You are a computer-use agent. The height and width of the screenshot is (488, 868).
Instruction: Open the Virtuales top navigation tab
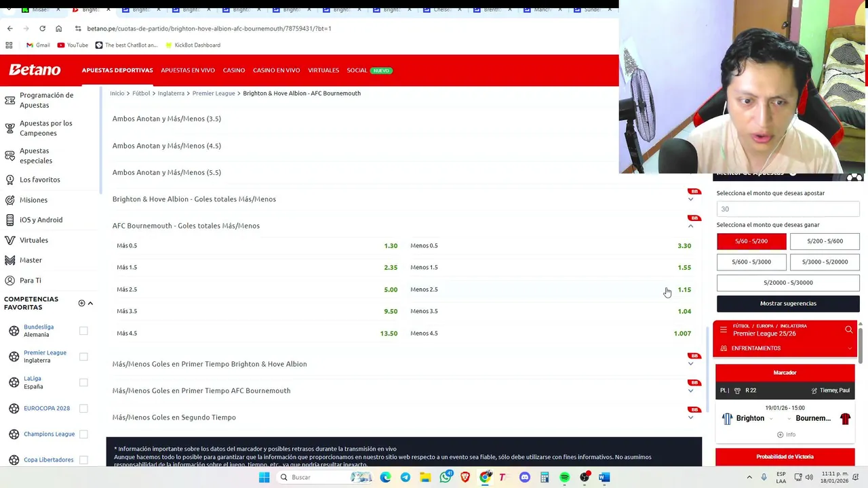pyautogui.click(x=323, y=70)
